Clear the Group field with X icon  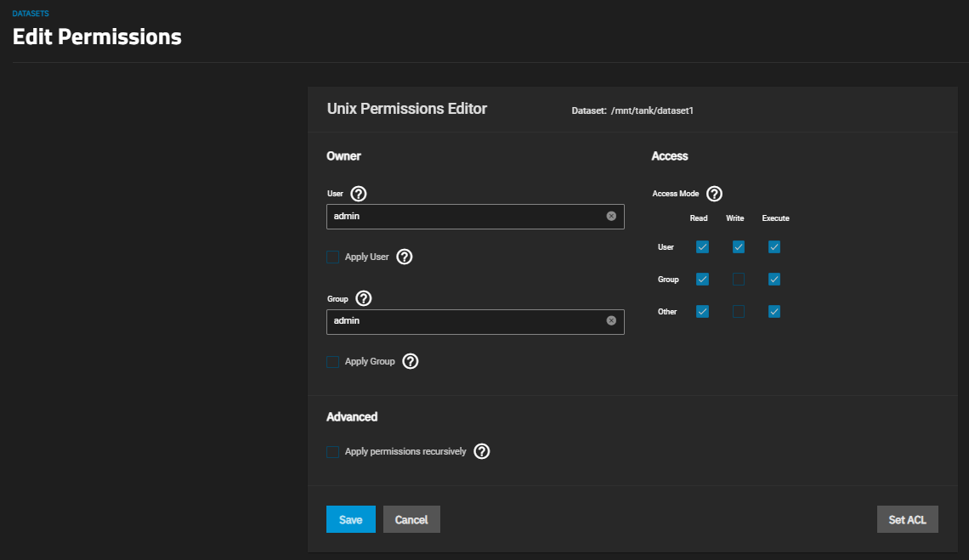(x=611, y=321)
